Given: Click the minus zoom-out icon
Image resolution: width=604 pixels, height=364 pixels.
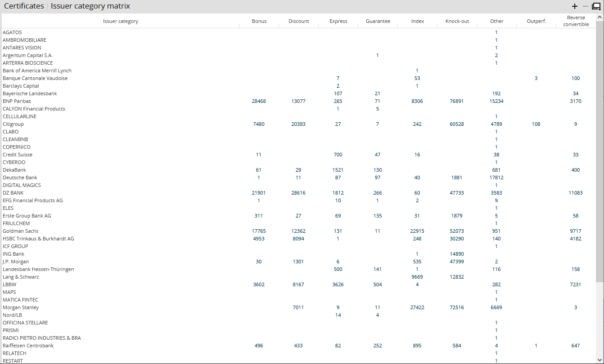Looking at the screenshot, I should coord(585,6).
